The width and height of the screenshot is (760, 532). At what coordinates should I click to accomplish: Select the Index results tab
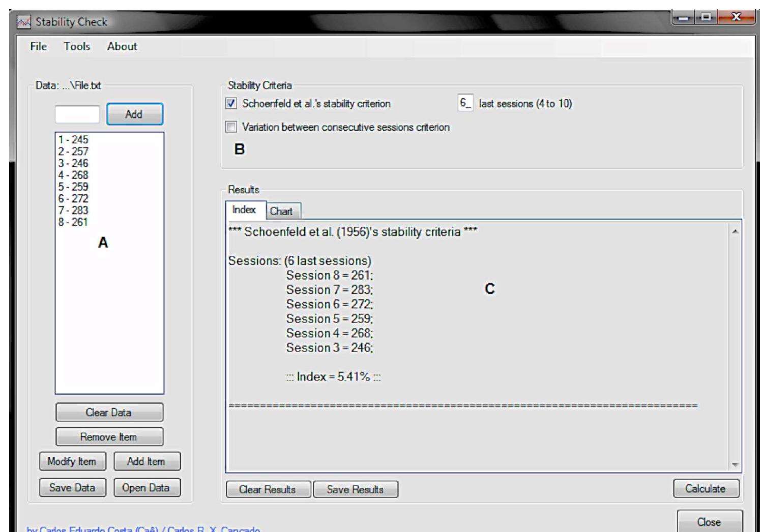pyautogui.click(x=245, y=210)
